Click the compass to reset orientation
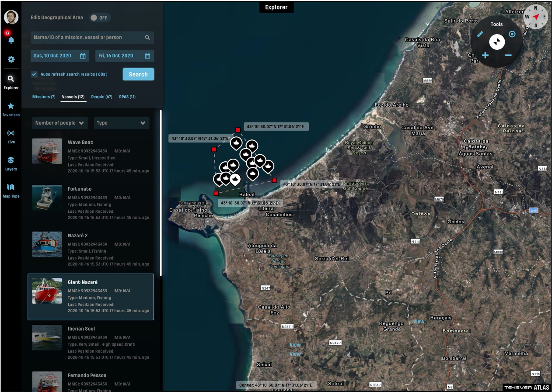The width and height of the screenshot is (552, 392). (x=535, y=17)
